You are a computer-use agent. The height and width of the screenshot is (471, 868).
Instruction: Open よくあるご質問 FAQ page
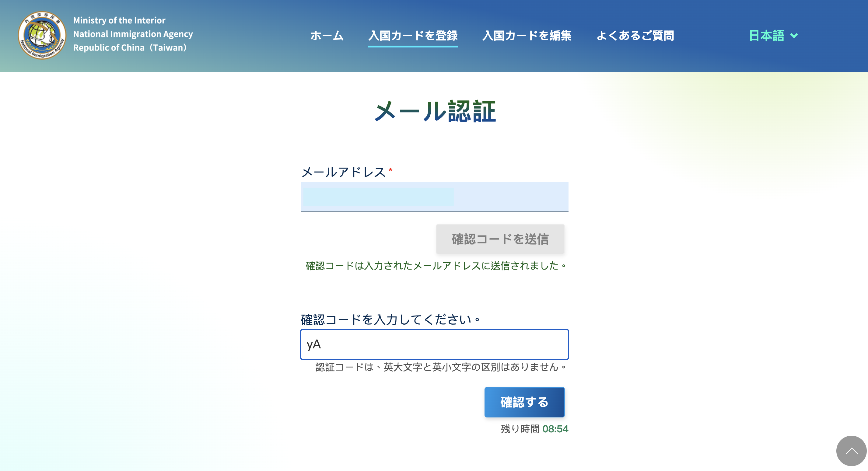click(635, 36)
